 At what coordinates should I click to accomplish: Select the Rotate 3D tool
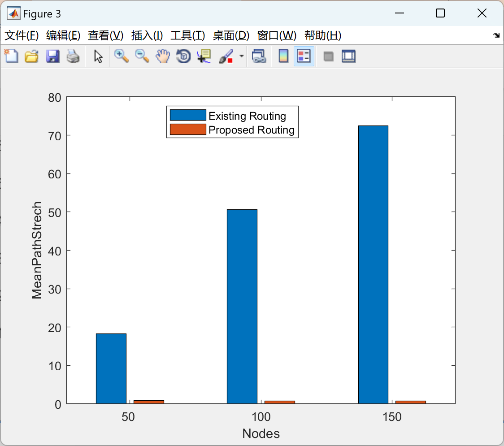(x=183, y=56)
